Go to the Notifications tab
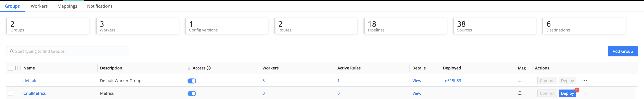The image size is (644, 99). 99,6
